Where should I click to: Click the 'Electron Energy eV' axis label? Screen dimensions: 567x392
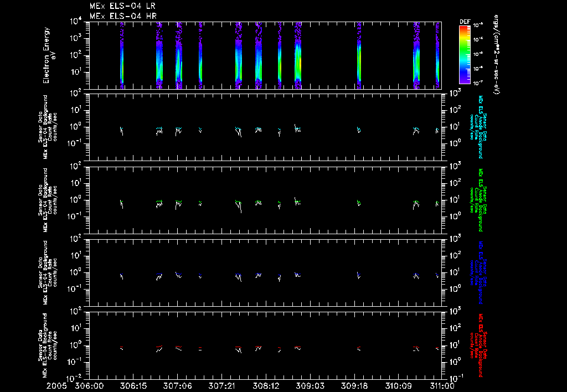coord(49,55)
